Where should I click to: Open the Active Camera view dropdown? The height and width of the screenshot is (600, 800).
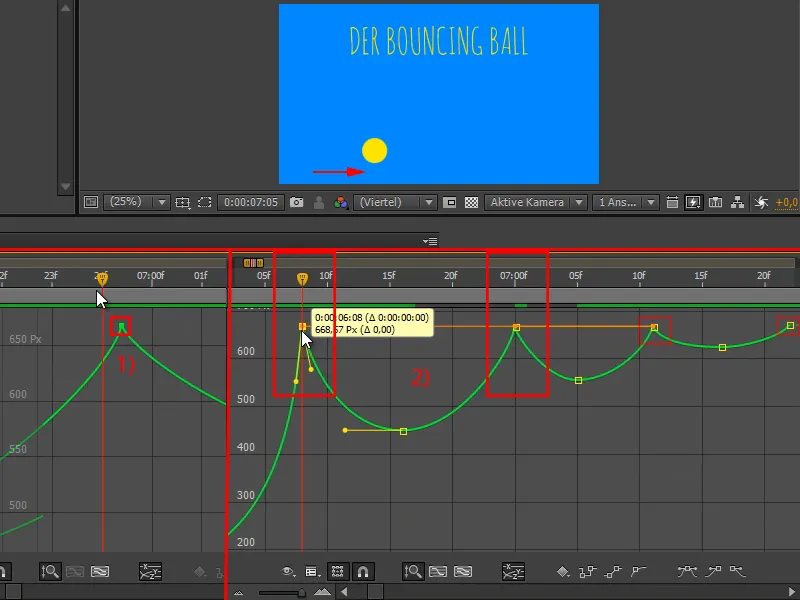[533, 202]
